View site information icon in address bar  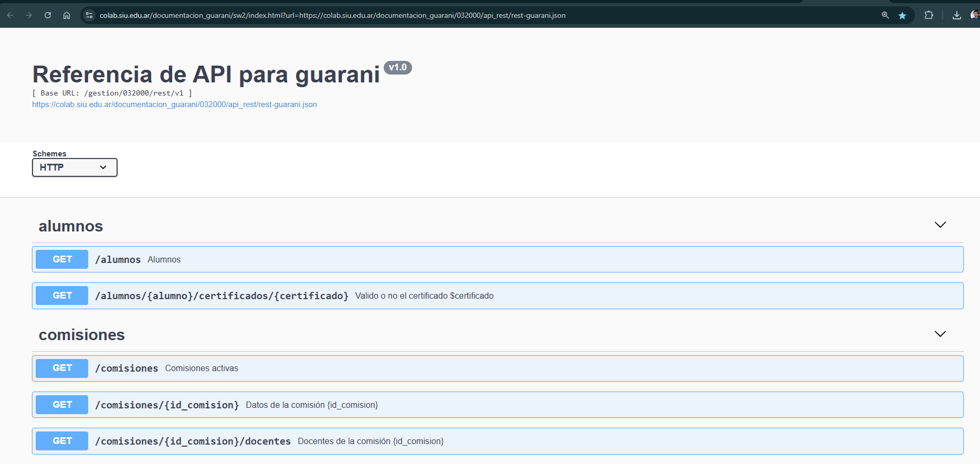[89, 15]
